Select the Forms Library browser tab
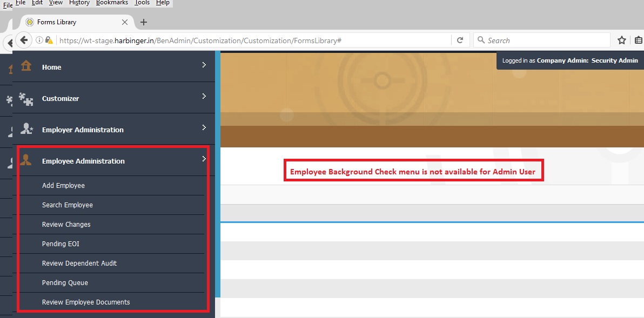The width and height of the screenshot is (644, 318). pyautogui.click(x=76, y=22)
